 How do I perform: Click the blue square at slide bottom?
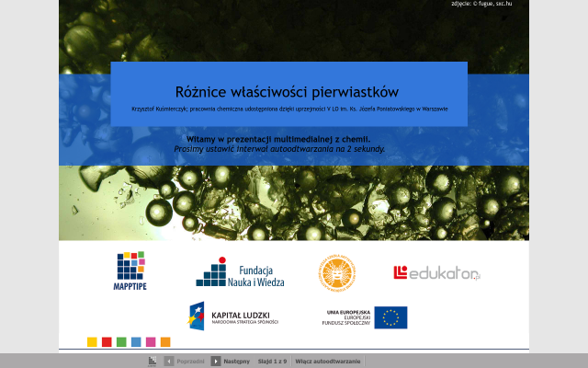pyautogui.click(x=136, y=342)
